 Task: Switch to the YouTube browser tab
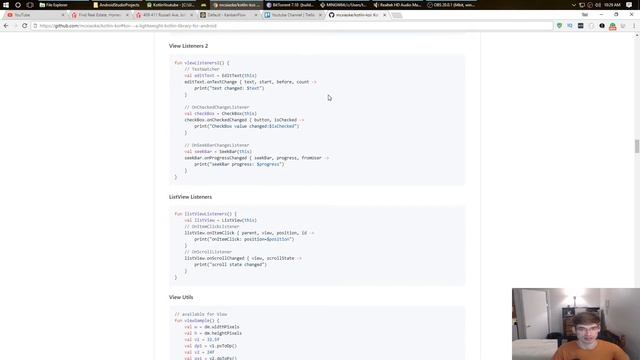35,15
